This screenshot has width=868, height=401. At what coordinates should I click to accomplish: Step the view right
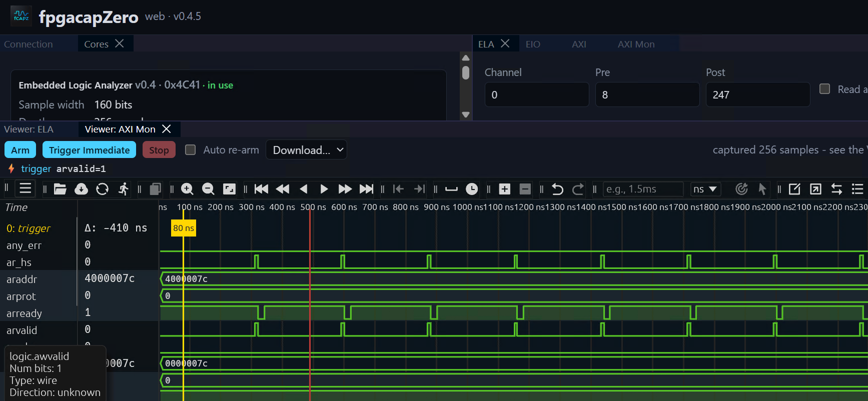click(324, 189)
